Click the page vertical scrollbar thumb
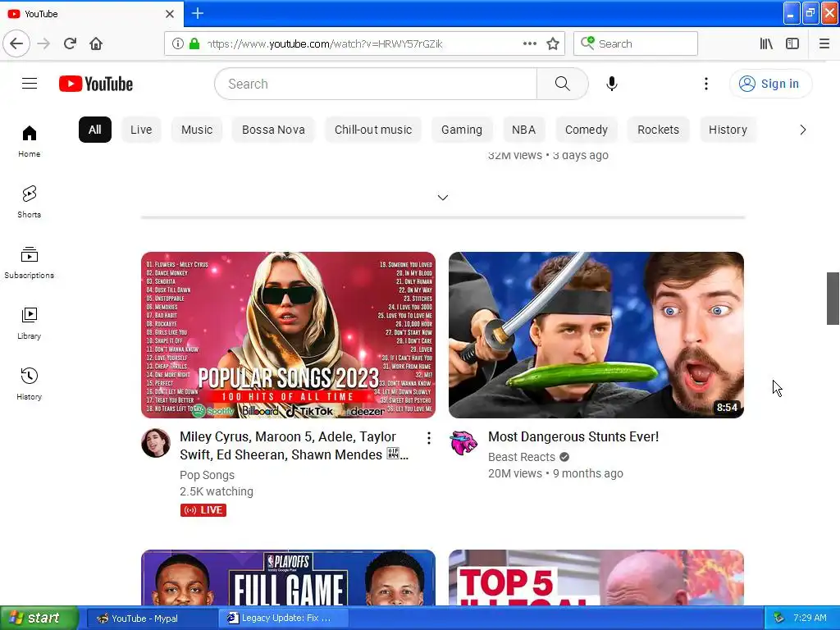 tap(833, 299)
